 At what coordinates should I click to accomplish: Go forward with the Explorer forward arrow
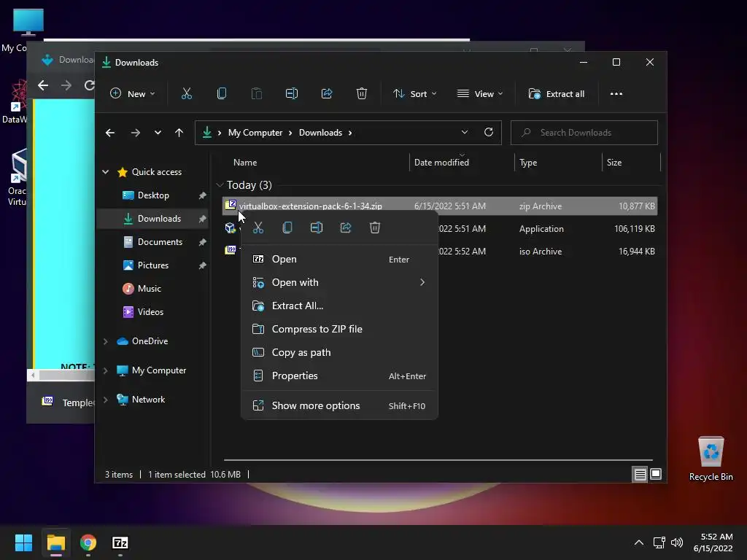[x=135, y=133]
